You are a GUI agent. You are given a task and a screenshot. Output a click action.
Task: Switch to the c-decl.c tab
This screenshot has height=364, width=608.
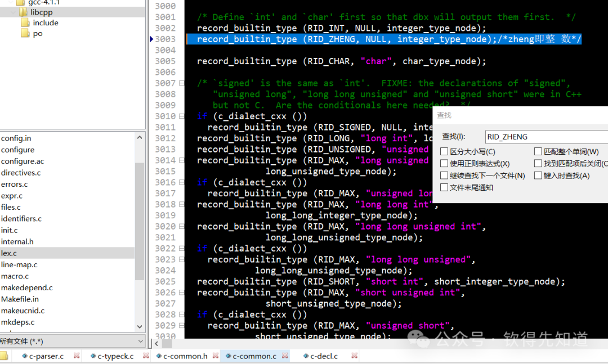[x=328, y=356]
